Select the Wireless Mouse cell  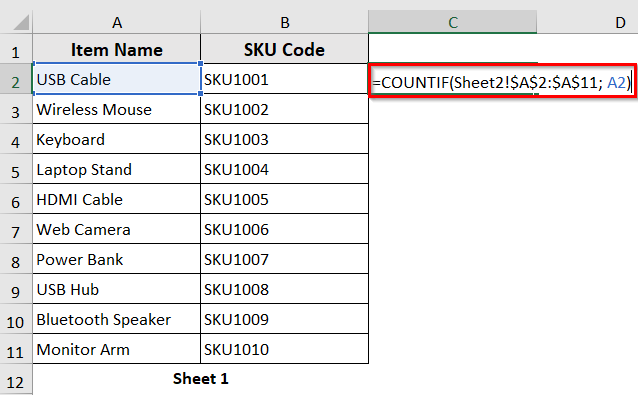[117, 109]
